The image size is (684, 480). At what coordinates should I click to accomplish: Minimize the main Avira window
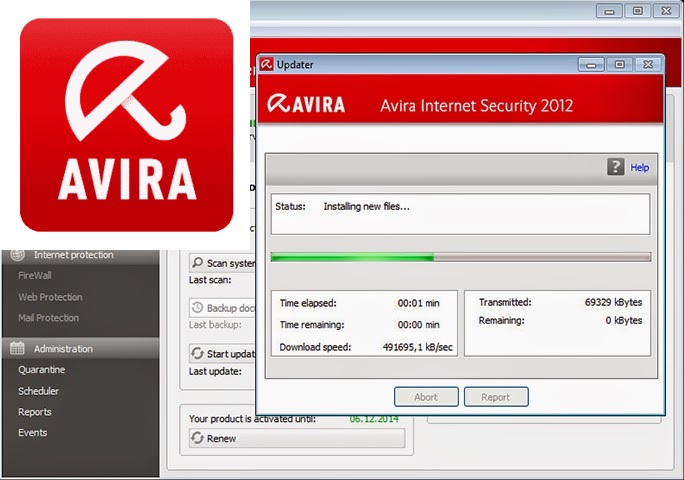pos(609,11)
